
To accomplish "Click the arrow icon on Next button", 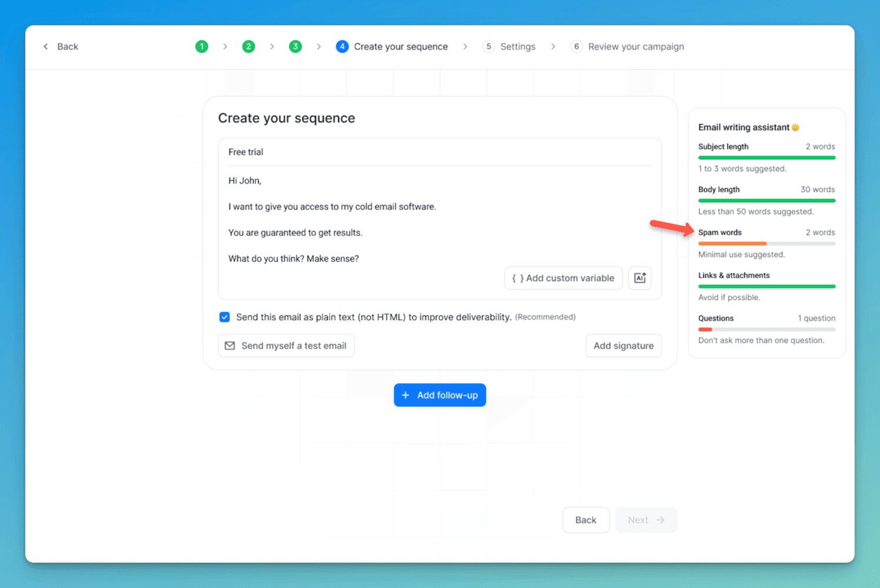I will point(661,520).
